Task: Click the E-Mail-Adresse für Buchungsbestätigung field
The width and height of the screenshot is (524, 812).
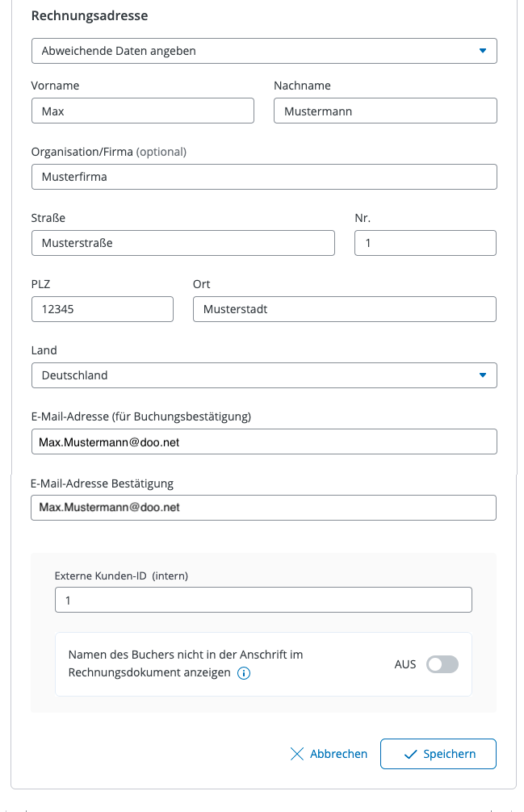Action: point(263,442)
